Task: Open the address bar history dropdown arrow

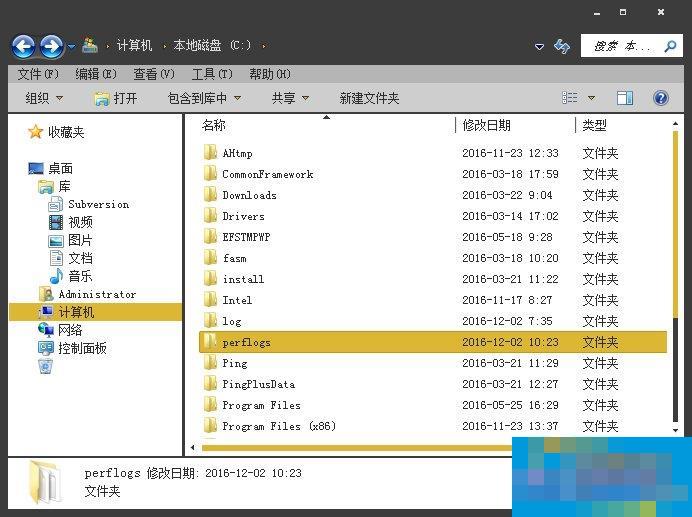Action: point(540,46)
